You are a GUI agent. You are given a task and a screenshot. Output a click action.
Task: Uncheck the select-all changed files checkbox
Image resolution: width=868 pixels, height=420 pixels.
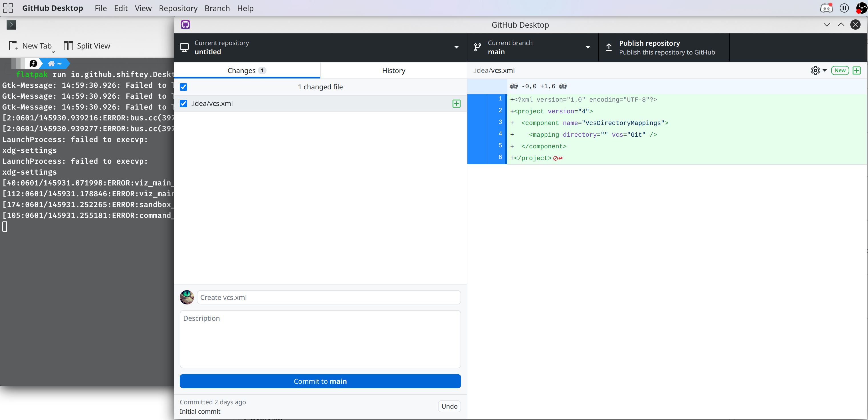click(x=184, y=87)
